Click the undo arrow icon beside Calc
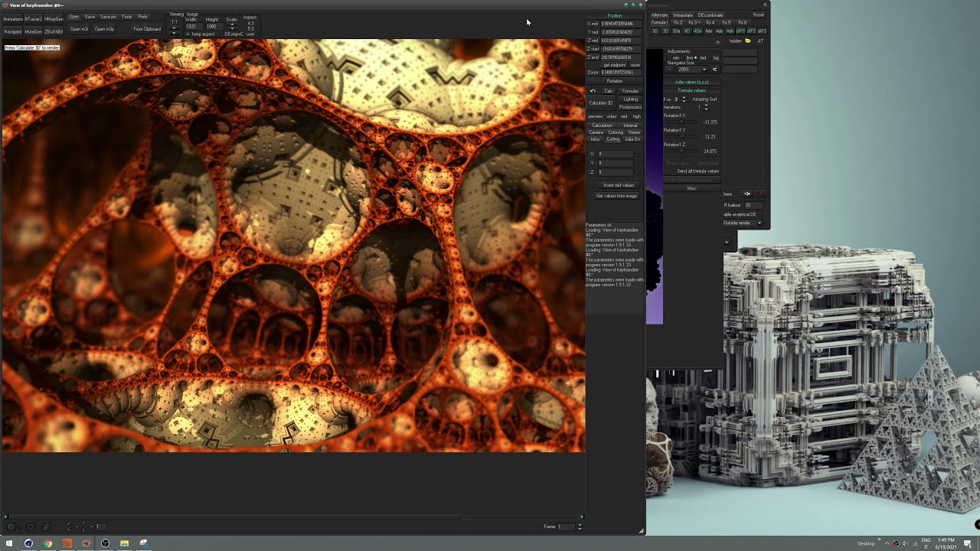Screen dimensions: 980x551 tap(593, 91)
